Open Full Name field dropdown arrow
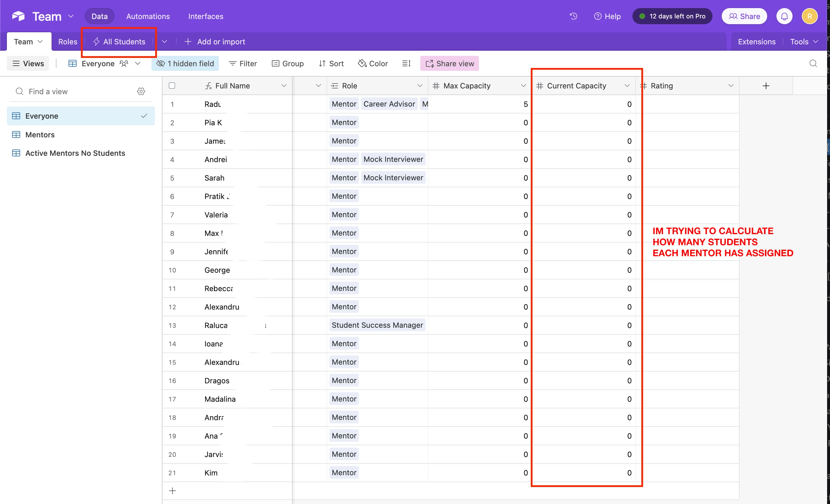 click(x=284, y=86)
